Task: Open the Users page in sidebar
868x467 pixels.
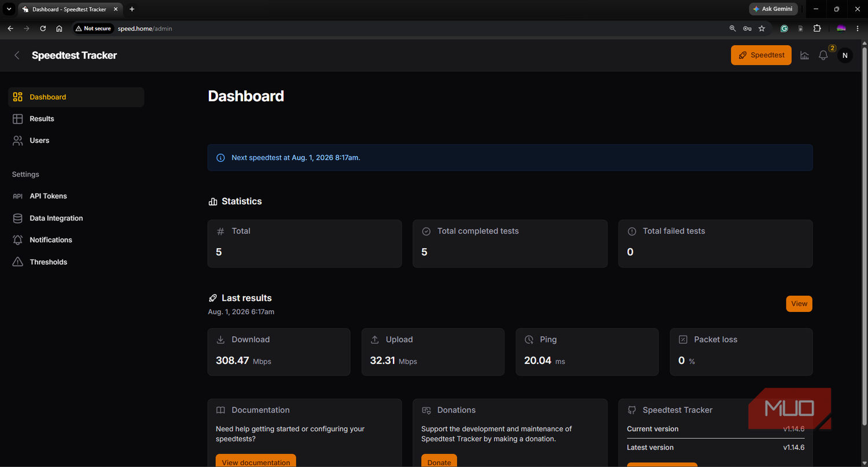Action: click(76, 141)
